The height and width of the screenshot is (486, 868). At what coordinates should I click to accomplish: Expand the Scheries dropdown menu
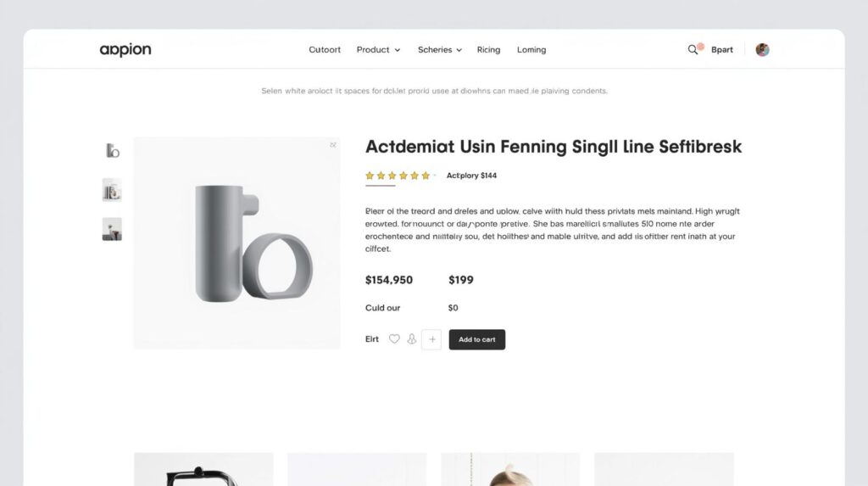coord(440,50)
